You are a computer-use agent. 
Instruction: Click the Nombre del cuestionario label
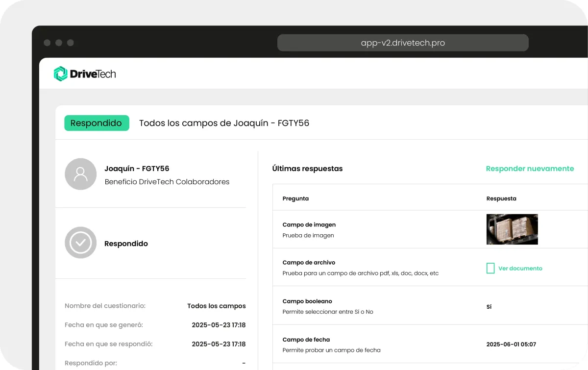pyautogui.click(x=105, y=306)
